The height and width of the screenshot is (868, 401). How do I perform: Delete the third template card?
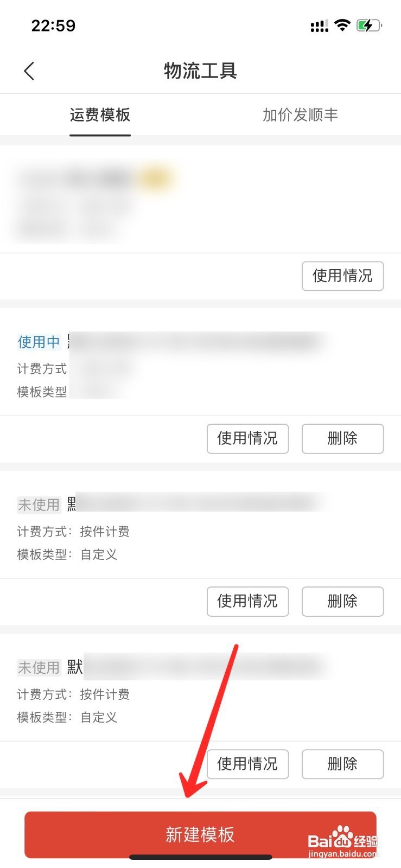pyautogui.click(x=342, y=601)
